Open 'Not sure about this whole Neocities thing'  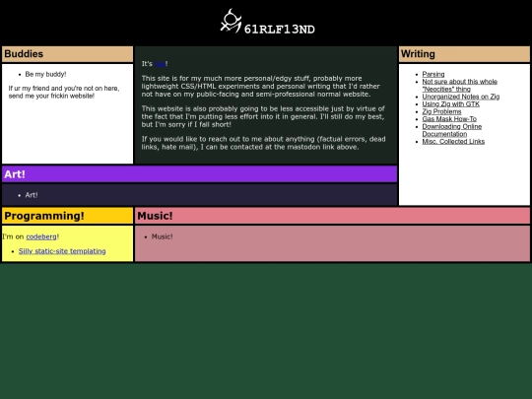pos(459,85)
